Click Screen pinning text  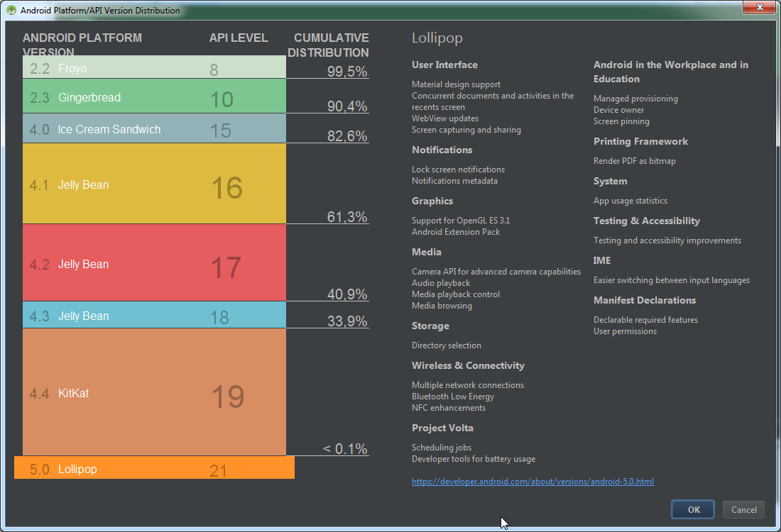(621, 121)
